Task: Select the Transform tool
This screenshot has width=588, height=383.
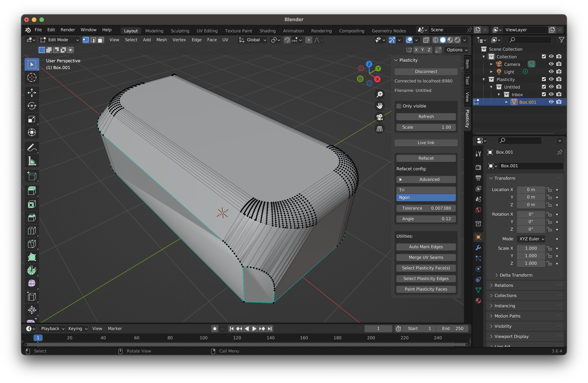Action: click(32, 132)
